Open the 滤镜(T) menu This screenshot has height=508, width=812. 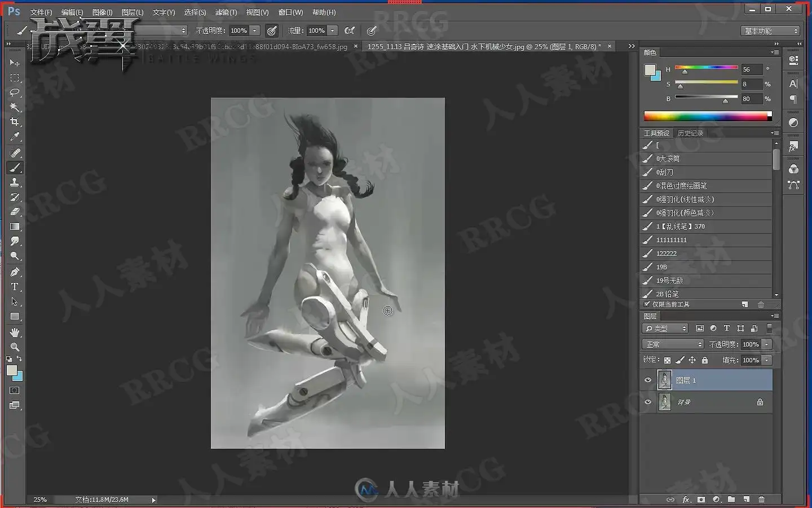click(x=226, y=12)
